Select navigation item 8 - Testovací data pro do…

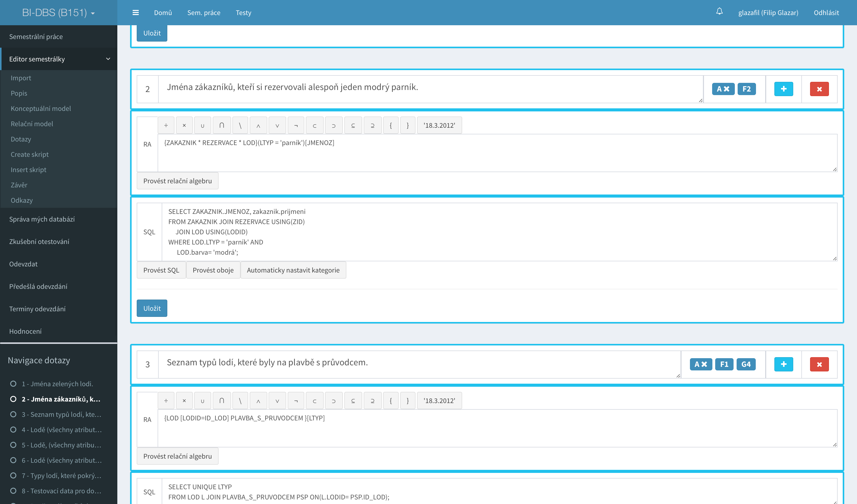(61, 491)
